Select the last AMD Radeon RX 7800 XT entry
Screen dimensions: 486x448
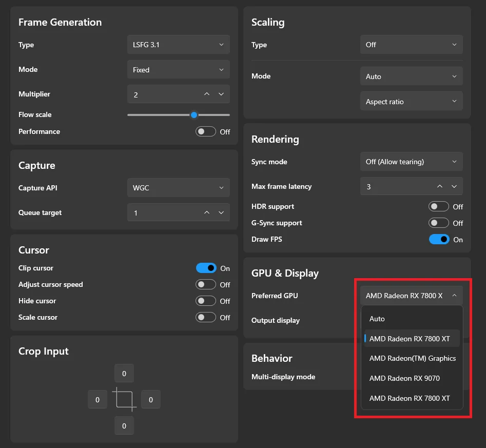(412, 398)
